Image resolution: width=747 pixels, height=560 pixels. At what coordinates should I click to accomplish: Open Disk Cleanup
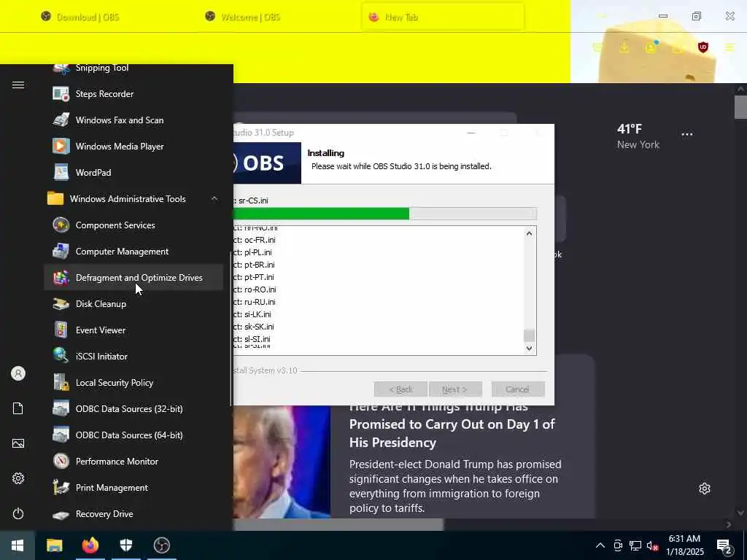133,304
